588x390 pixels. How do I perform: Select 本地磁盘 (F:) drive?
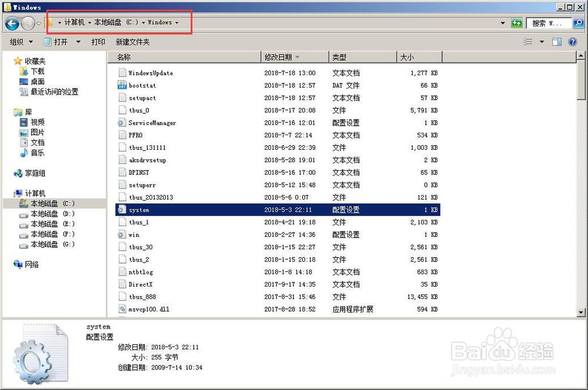[47, 234]
